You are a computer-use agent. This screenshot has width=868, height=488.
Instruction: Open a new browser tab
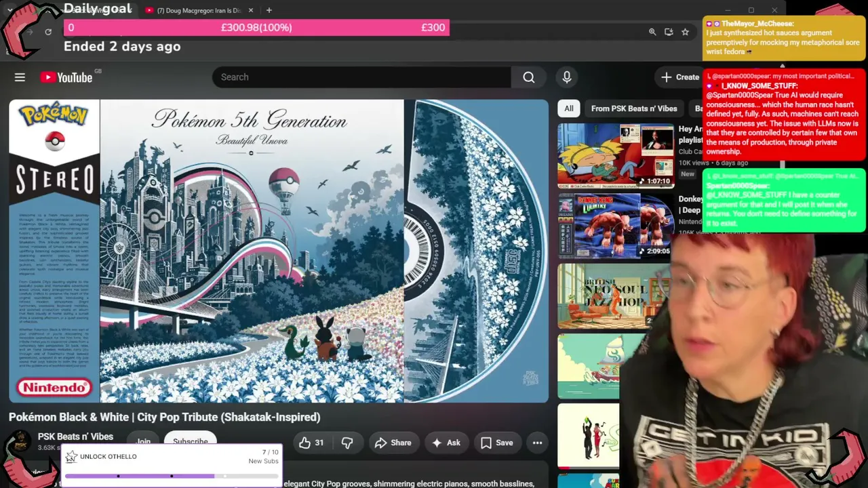tap(269, 10)
